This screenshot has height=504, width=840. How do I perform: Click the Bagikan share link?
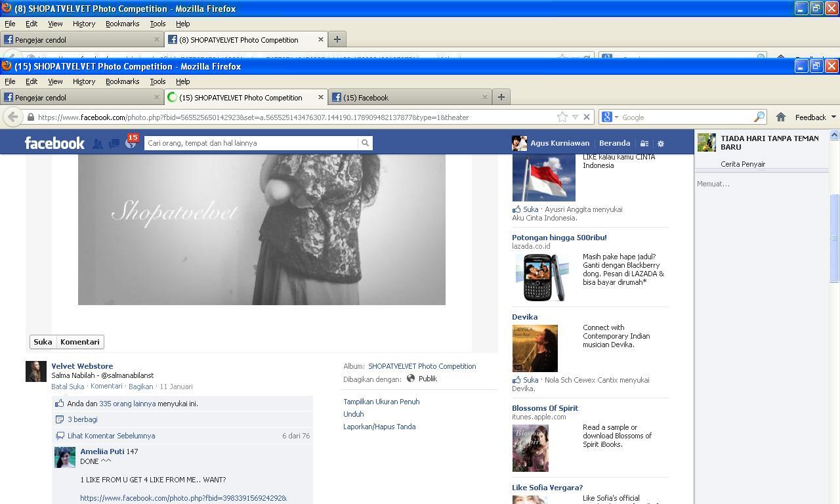[x=140, y=387]
